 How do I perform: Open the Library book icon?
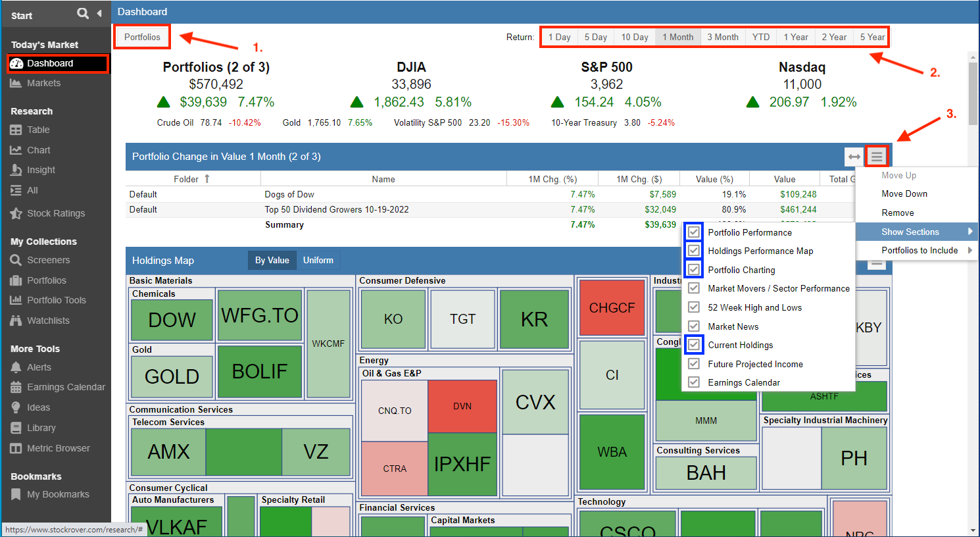[16, 428]
